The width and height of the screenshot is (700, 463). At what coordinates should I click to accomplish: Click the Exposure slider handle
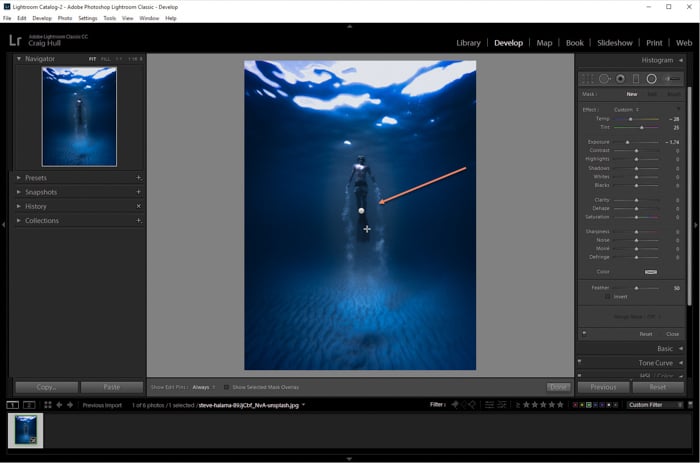click(627, 142)
